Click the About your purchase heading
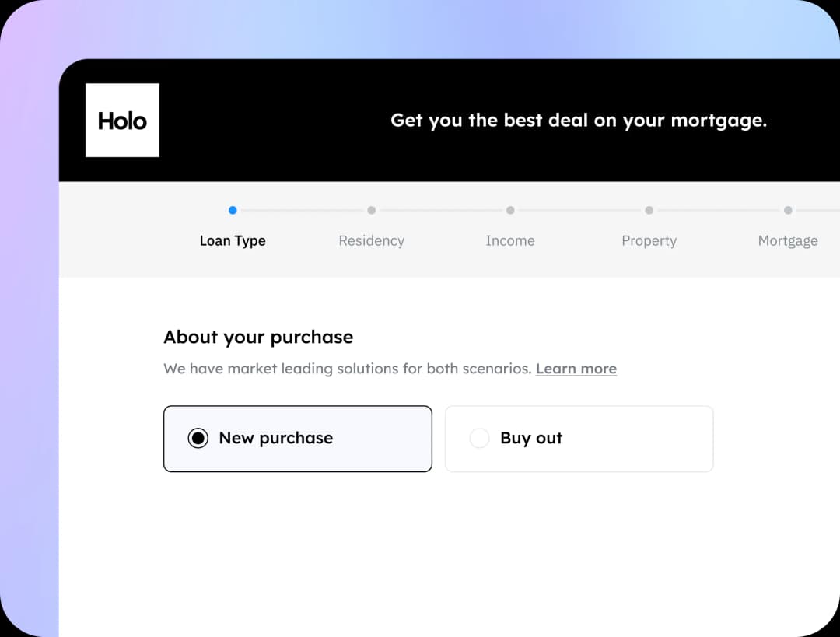The height and width of the screenshot is (637, 840). (258, 337)
